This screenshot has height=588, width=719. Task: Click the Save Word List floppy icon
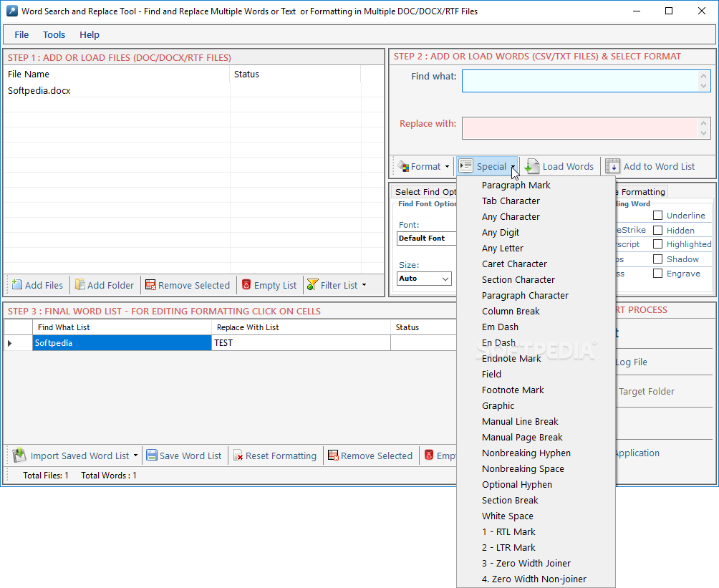coord(151,455)
